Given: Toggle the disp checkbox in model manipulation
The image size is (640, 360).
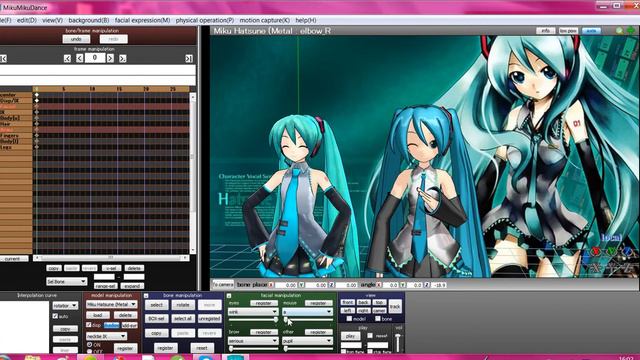Looking at the screenshot, I should (x=89, y=325).
